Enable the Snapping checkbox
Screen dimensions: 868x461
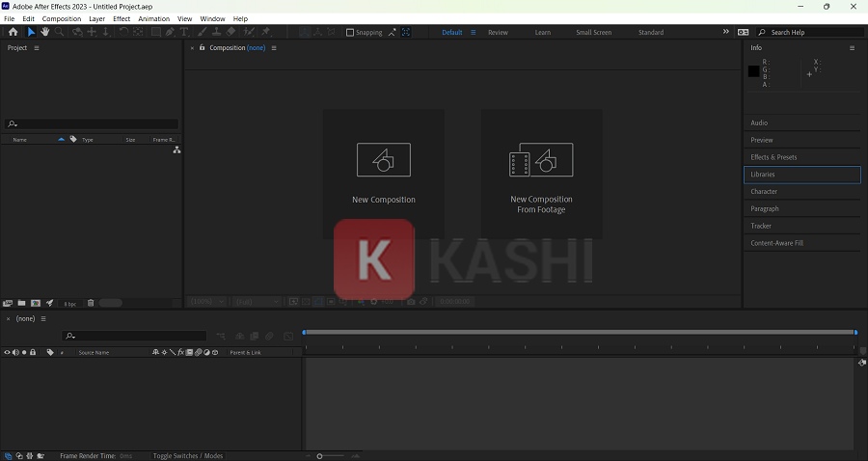(x=350, y=32)
